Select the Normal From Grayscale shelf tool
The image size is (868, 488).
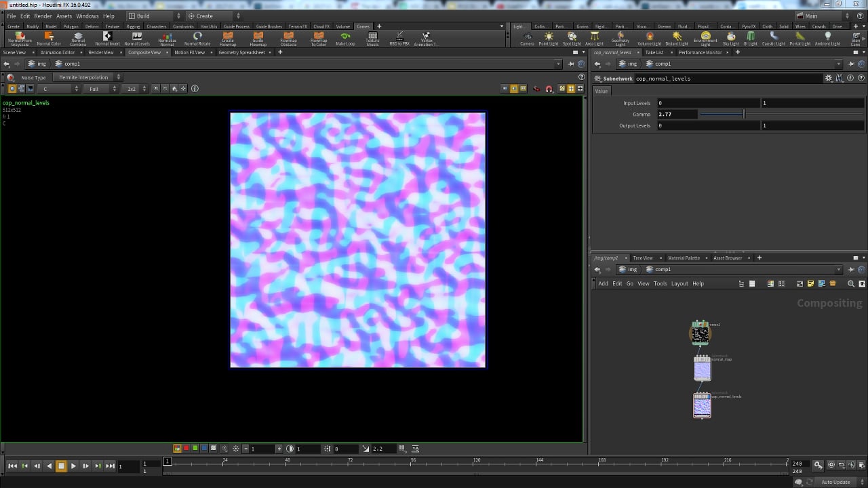[x=20, y=39]
